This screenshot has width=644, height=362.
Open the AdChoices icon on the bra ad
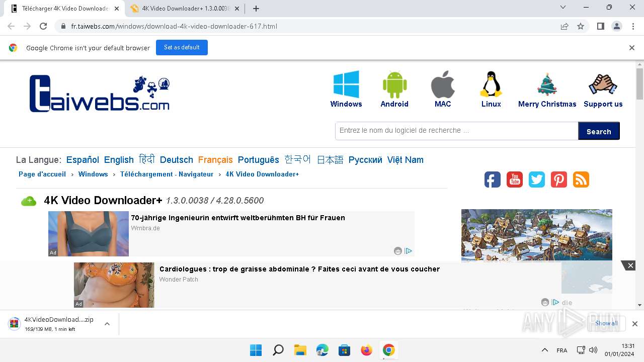pyautogui.click(x=409, y=251)
